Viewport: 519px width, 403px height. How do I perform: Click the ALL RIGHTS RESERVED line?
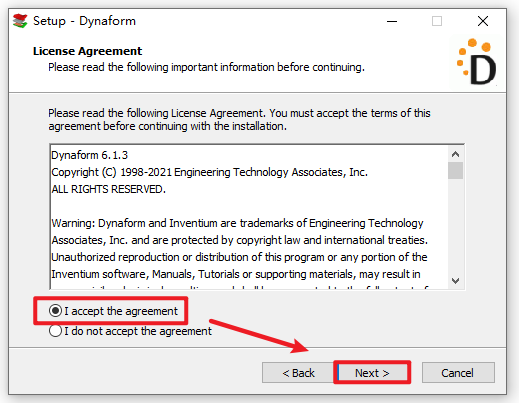[108, 189]
